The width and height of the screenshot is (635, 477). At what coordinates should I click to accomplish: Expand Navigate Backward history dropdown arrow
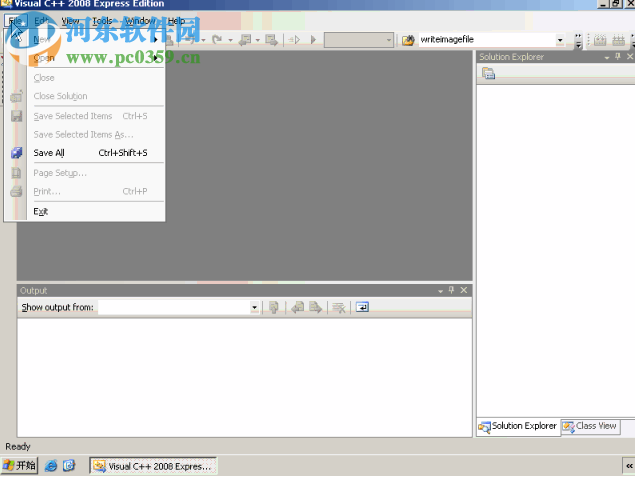257,40
